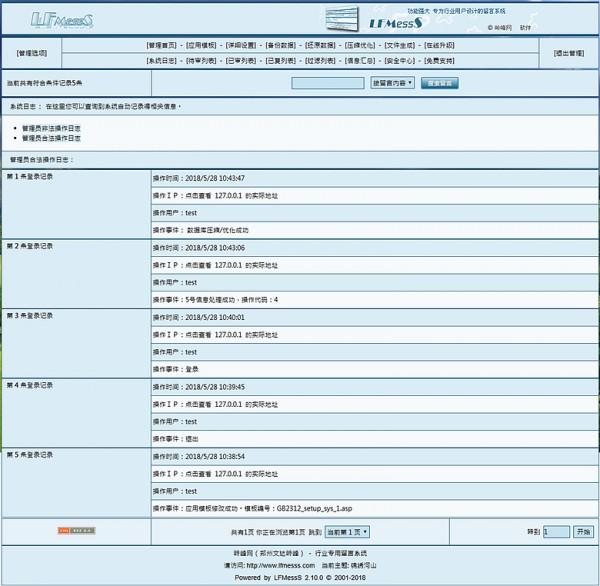Click the search text input field

click(328, 83)
